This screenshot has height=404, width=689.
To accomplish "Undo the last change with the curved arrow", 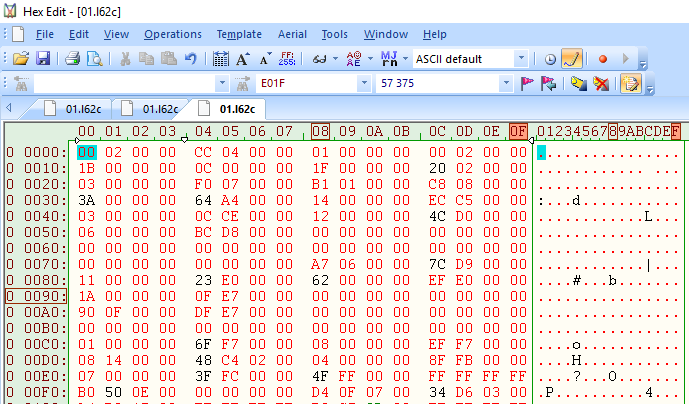I will click(x=190, y=58).
